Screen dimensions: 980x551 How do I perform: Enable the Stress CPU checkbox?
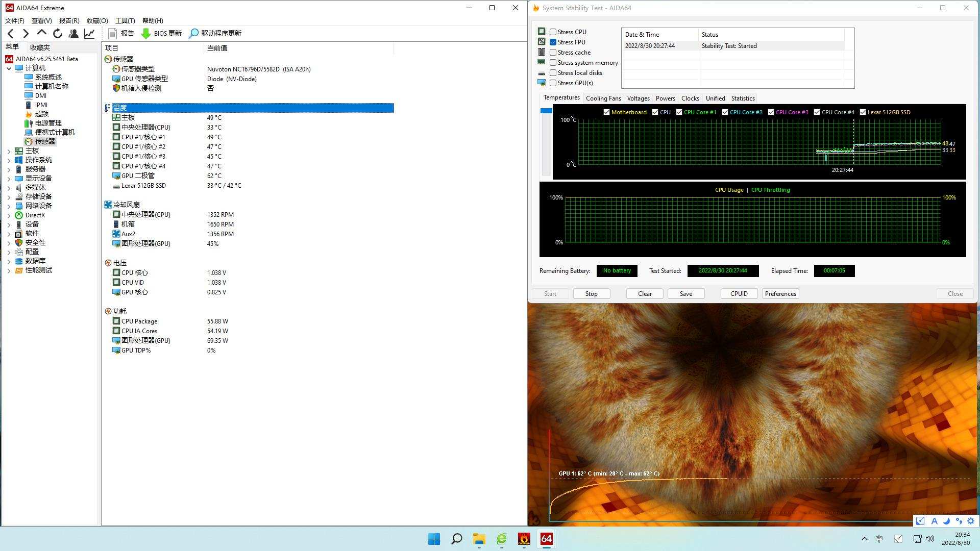[553, 32]
